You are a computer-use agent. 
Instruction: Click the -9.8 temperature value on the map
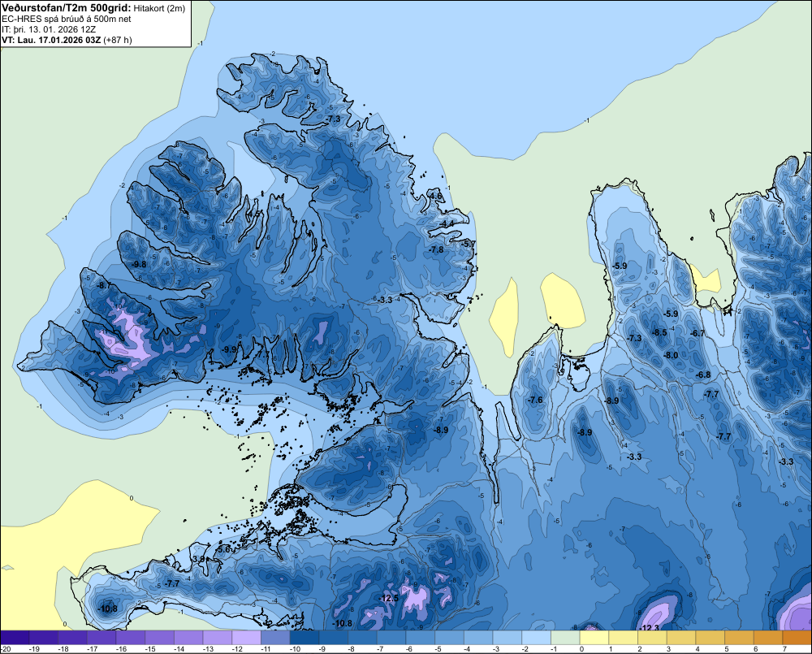click(x=139, y=264)
